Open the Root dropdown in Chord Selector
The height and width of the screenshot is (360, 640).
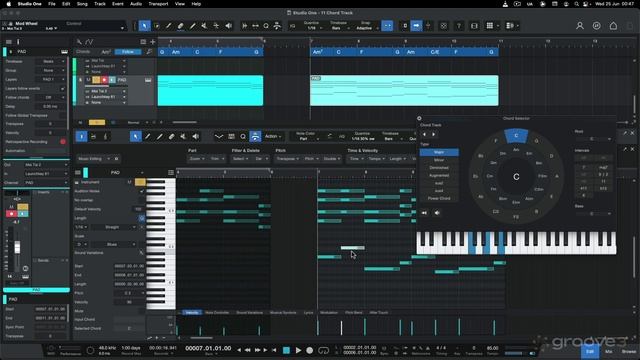592,139
